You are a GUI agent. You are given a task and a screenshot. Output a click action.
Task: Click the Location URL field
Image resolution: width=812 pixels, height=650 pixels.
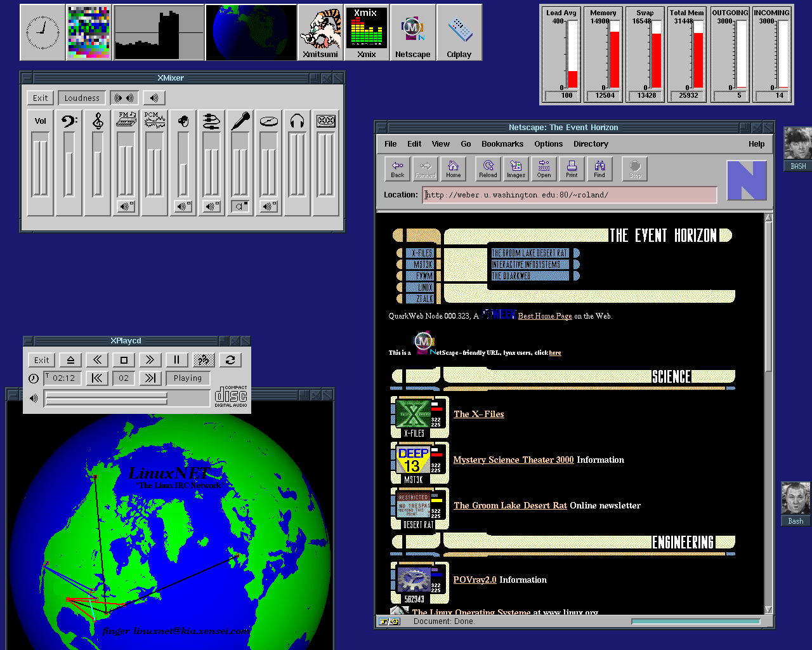570,195
